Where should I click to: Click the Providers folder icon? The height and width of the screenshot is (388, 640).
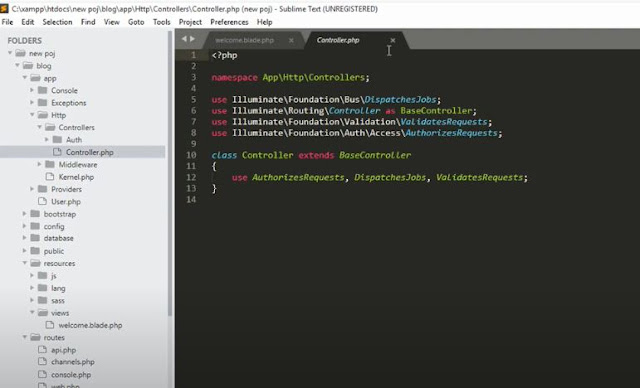point(42,189)
